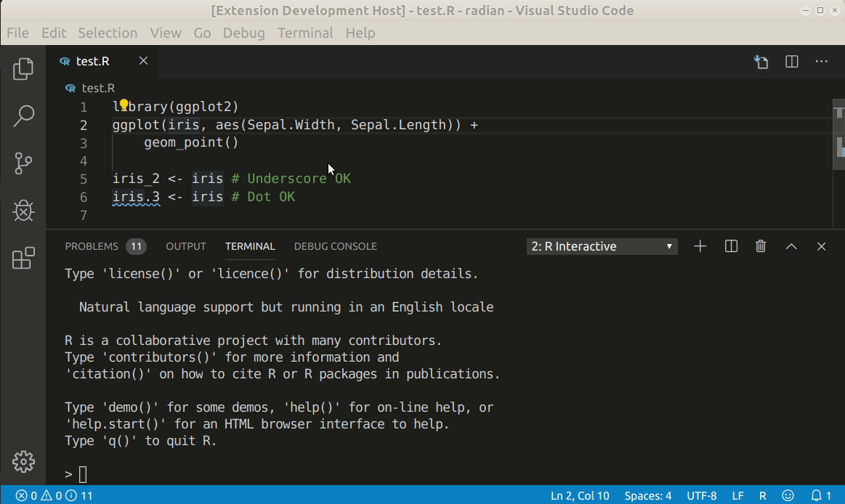Click the editor minimap scrollbar
The width and height of the screenshot is (845, 504).
coord(838,134)
